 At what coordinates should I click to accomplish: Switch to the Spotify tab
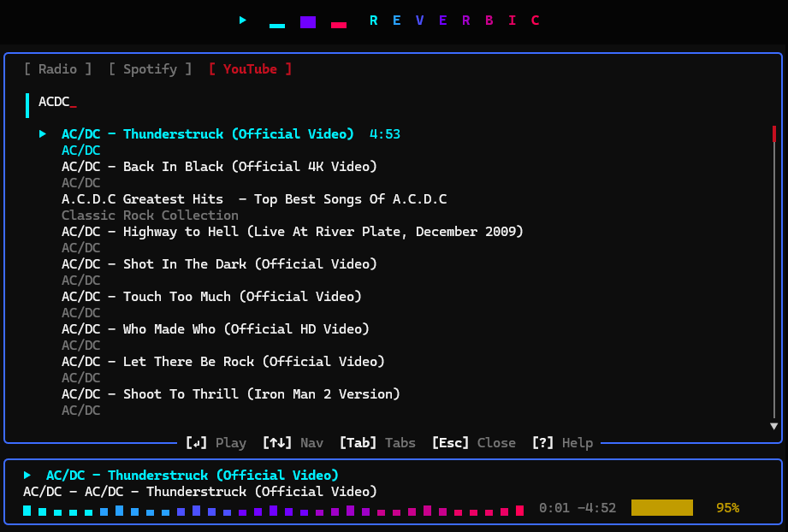151,68
